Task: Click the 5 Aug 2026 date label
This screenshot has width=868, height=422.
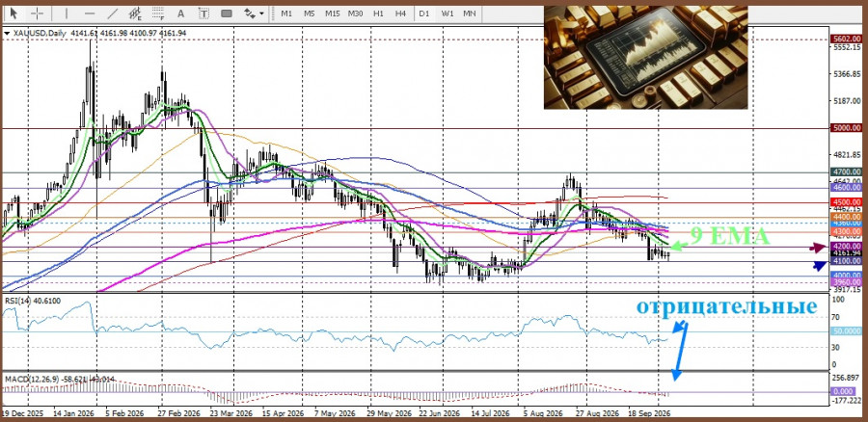Action: 542,413
